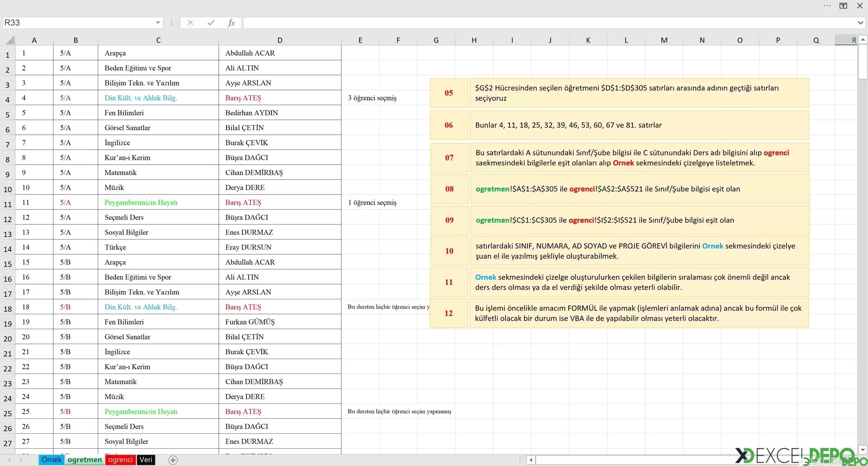Click the '3 öğrenci seçmiş' note cell
The height and width of the screenshot is (466, 868).
click(x=372, y=98)
